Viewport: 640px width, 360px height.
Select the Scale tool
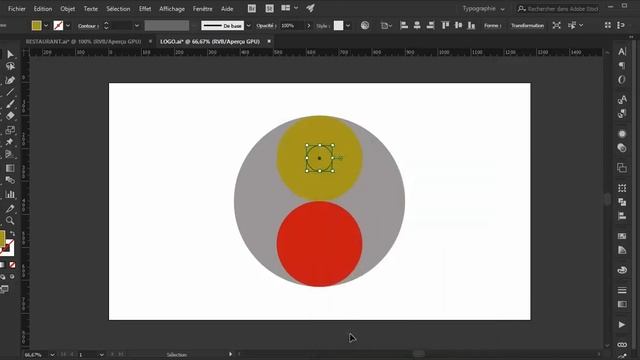coord(10,130)
